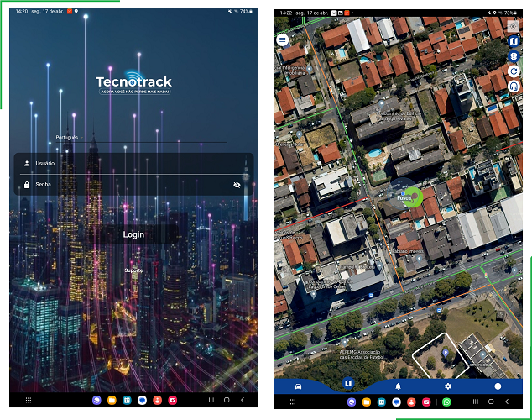This screenshot has height=420, width=532.
Task: Click the parking P marker on the map
Action: point(446,354)
